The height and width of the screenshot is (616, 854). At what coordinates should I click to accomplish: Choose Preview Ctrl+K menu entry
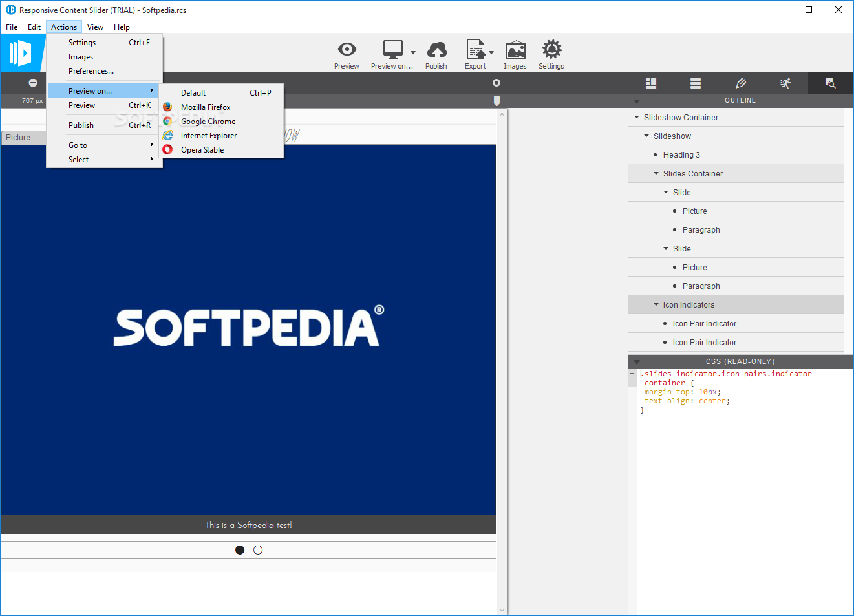pyautogui.click(x=104, y=105)
